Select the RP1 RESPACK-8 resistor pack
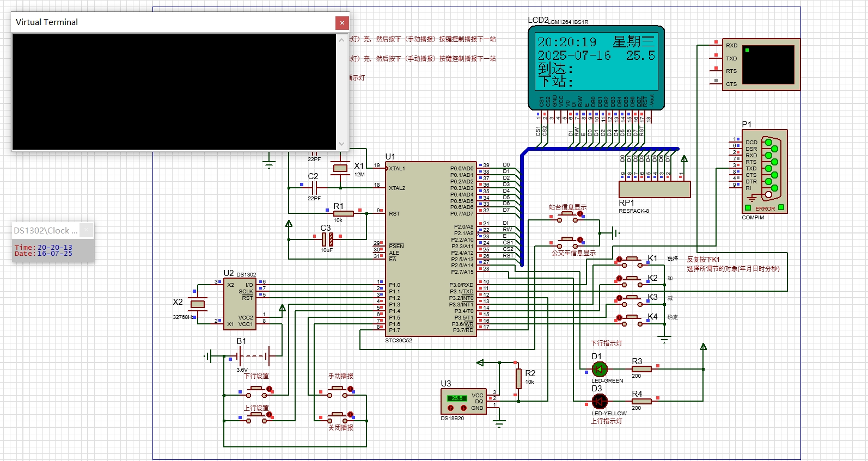 point(655,189)
